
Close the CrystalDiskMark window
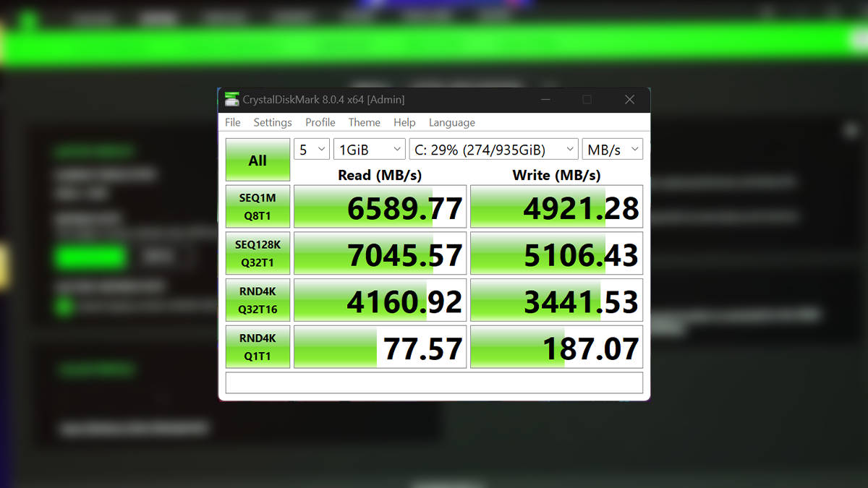pos(629,100)
